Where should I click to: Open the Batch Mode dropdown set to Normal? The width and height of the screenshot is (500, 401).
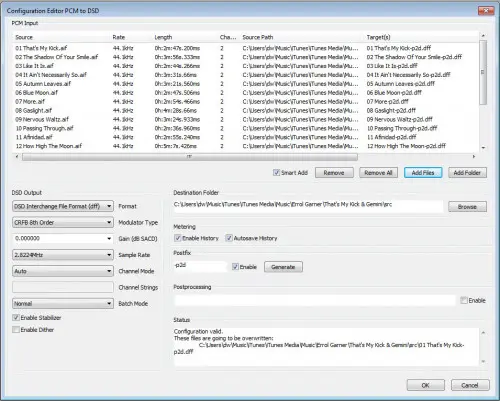pyautogui.click(x=63, y=303)
